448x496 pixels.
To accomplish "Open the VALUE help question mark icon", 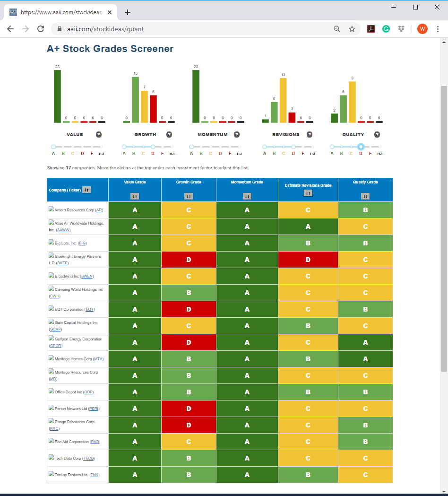I will [x=99, y=134].
